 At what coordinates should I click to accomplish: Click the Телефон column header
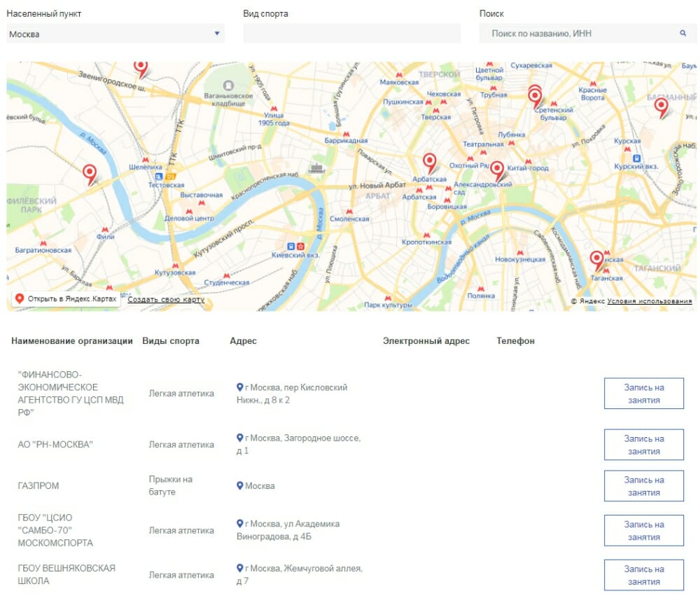pyautogui.click(x=515, y=341)
